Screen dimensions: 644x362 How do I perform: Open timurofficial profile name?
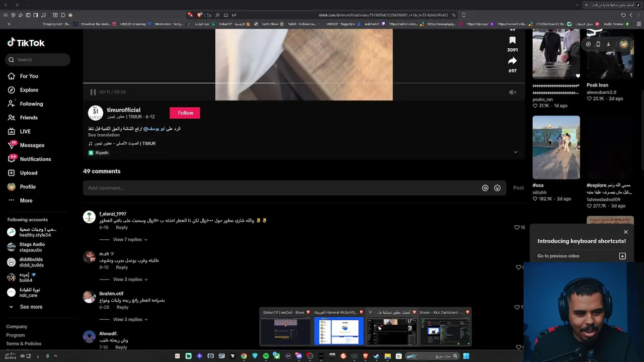124,110
